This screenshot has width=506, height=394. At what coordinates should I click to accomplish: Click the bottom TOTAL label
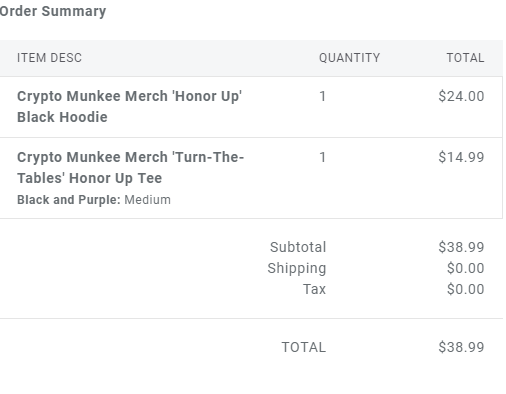coord(304,347)
